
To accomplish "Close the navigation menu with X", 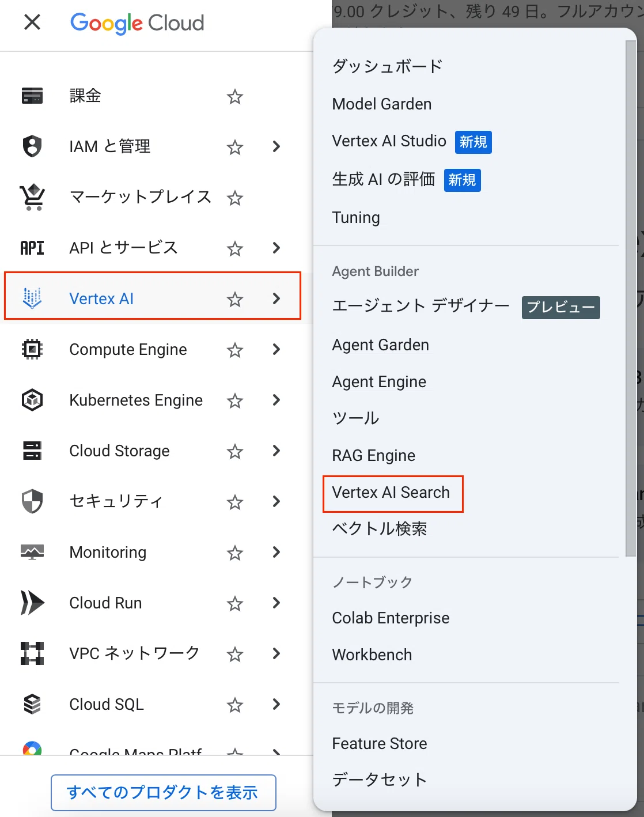I will click(x=32, y=22).
